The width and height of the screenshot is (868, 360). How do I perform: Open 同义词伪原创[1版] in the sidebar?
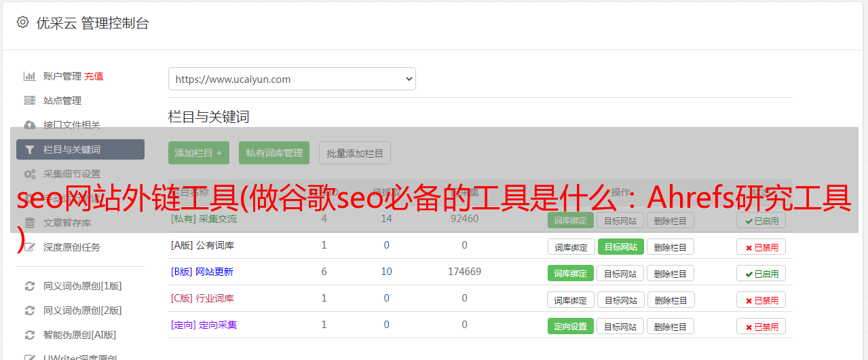coord(83,286)
